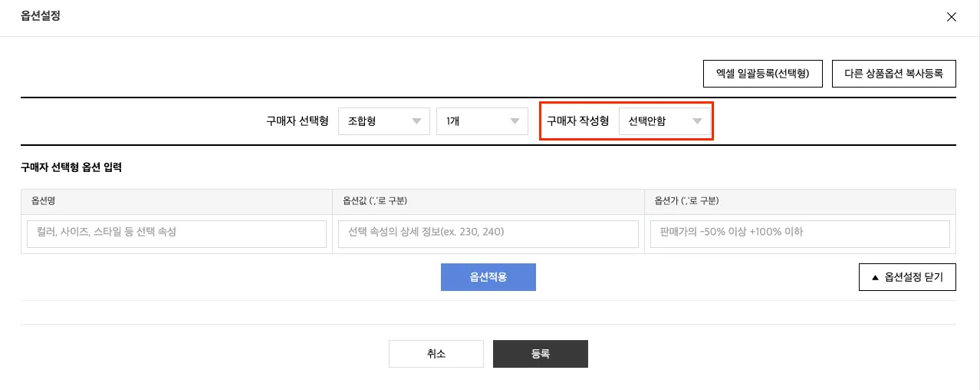Click the 옵션가 column header

686,201
